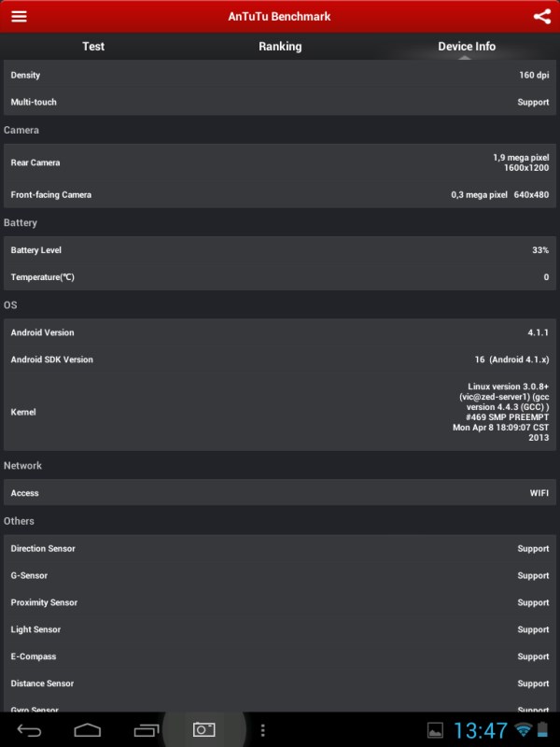The image size is (560, 747).
Task: Tap the battery status icon
Action: point(544,729)
